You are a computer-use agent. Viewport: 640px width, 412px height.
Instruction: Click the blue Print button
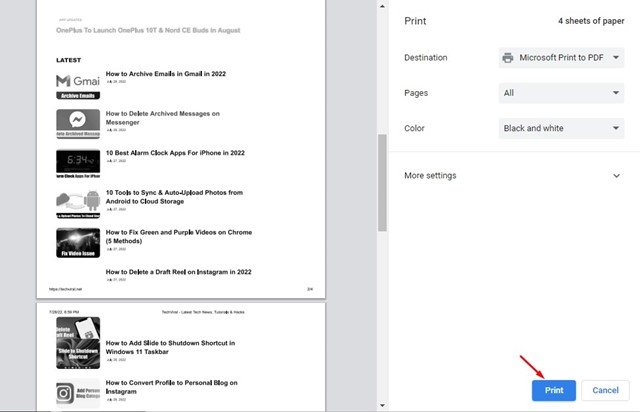coord(553,389)
